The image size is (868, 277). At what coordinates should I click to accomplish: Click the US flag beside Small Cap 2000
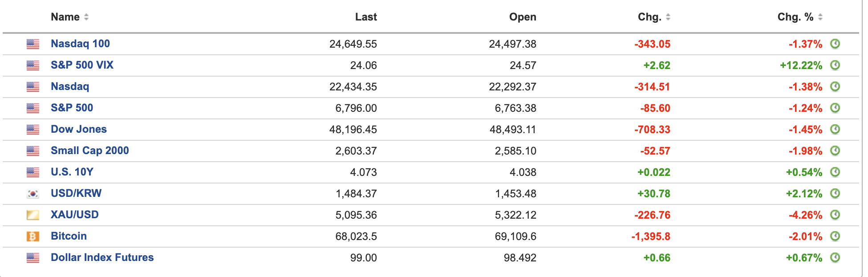tap(33, 151)
